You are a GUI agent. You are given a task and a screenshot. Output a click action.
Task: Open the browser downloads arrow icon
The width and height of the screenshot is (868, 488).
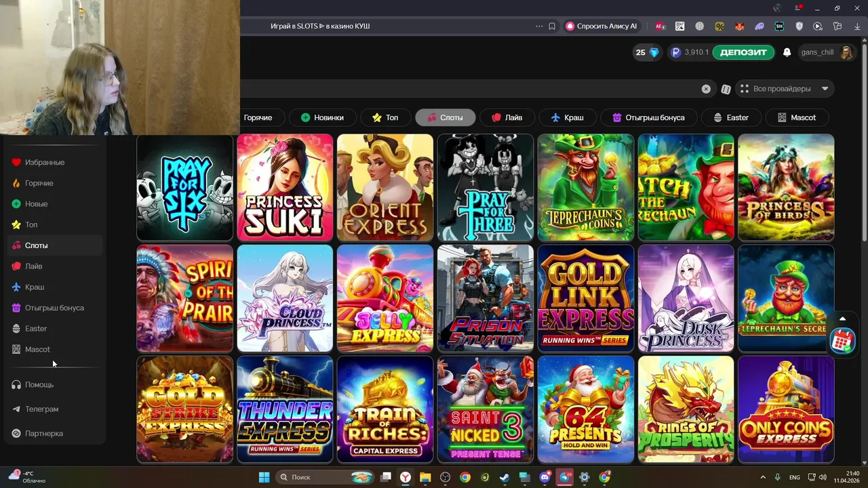point(857,26)
